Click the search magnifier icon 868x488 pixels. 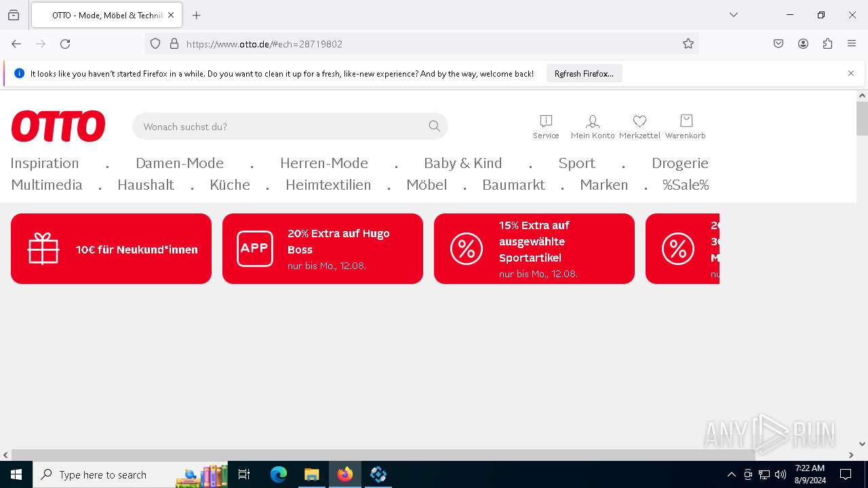click(435, 126)
